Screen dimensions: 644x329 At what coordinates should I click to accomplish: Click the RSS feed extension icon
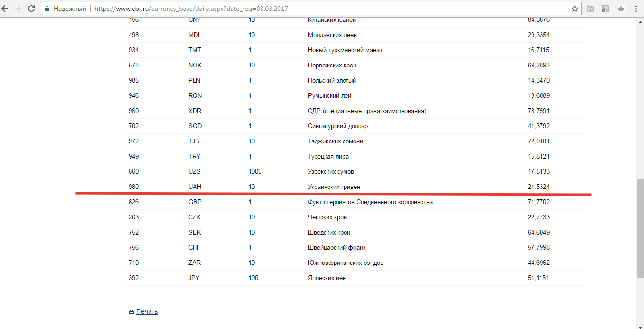605,9
